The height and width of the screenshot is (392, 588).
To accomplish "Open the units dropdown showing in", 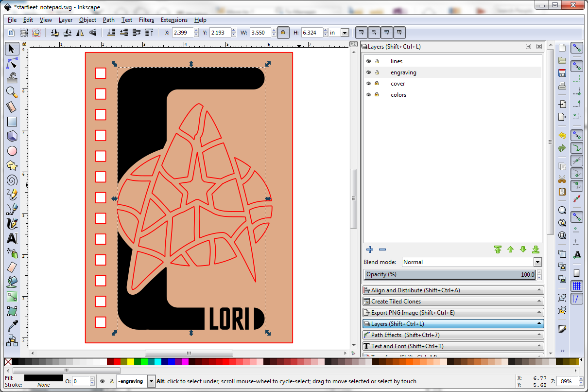I will click(345, 33).
